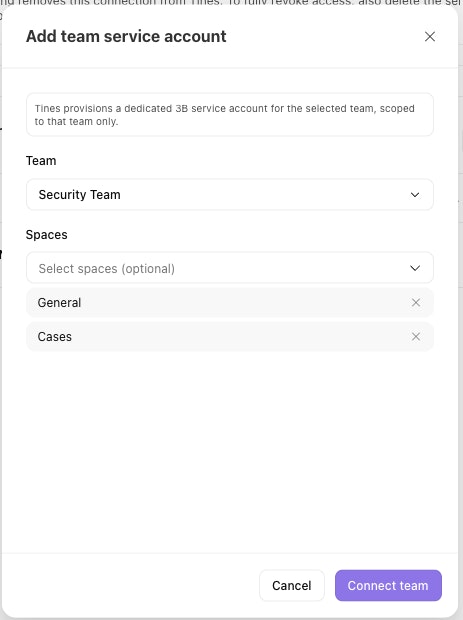Expand the Spaces dropdown chevron arrow
463x620 pixels.
tap(415, 268)
